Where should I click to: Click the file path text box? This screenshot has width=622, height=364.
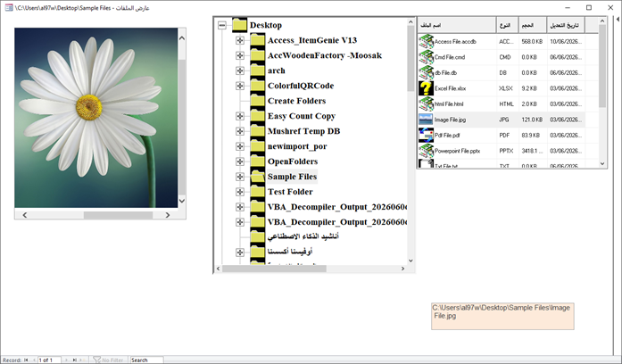pyautogui.click(x=502, y=316)
